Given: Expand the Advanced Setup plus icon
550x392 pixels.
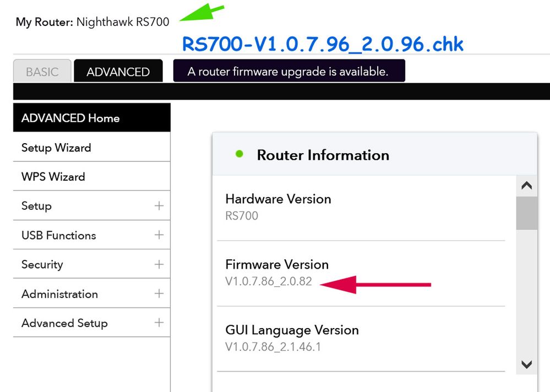Looking at the screenshot, I should tap(159, 323).
